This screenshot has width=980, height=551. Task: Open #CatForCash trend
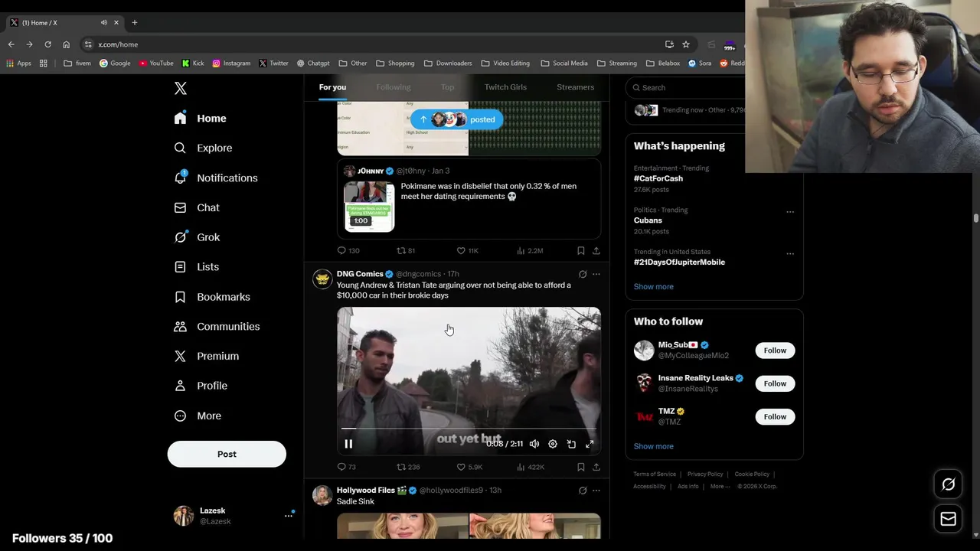(x=658, y=178)
